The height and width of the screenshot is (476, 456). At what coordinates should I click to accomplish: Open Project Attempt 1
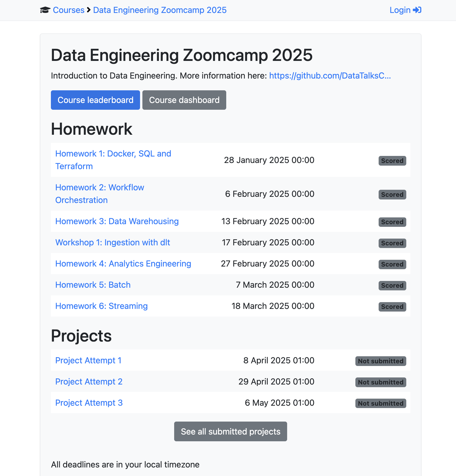pyautogui.click(x=88, y=360)
